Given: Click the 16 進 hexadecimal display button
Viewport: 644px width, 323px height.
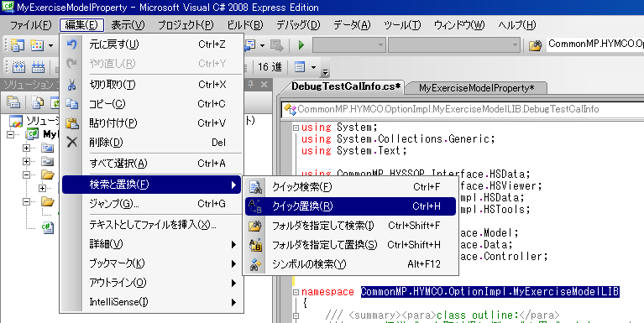Looking at the screenshot, I should [x=270, y=66].
